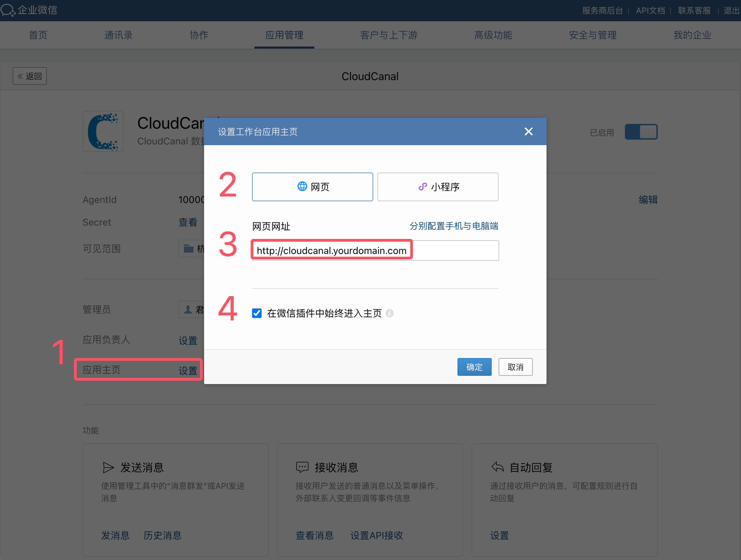Screen dimensions: 741x560
Task: Toggle the 已启用 enabled switch
Action: [641, 132]
